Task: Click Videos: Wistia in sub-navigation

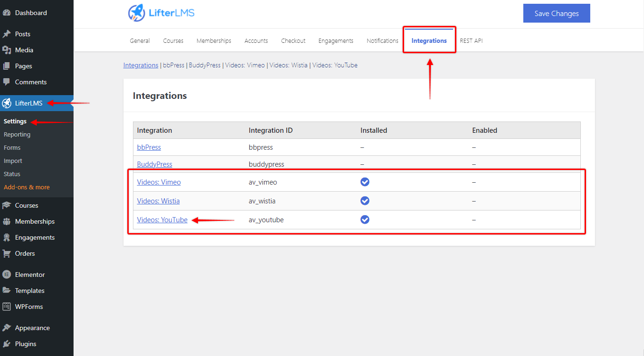Action: 289,65
